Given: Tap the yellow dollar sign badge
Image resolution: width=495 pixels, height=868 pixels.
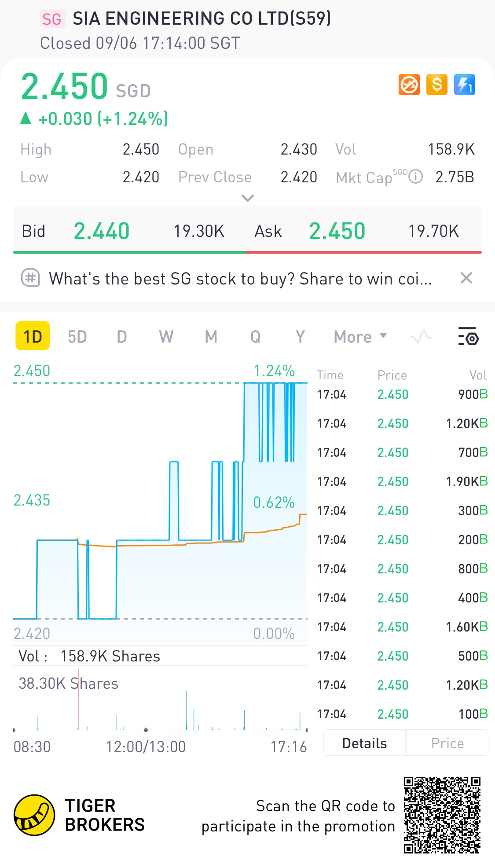Looking at the screenshot, I should point(436,85).
